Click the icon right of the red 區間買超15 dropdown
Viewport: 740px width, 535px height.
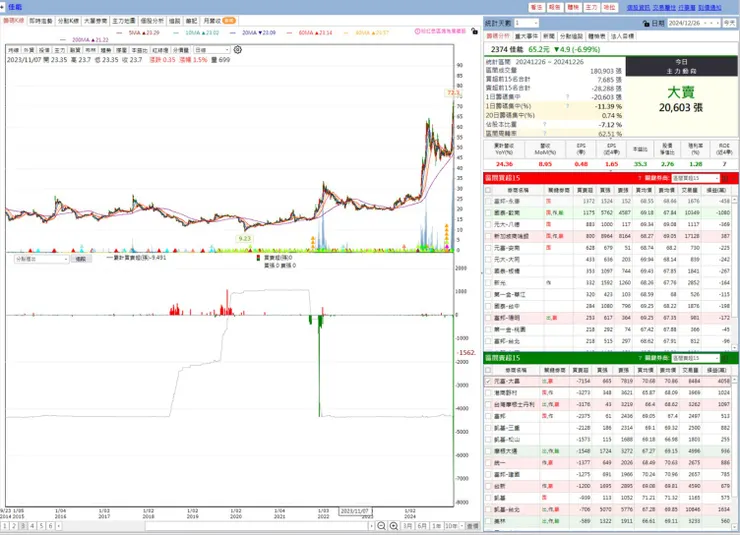click(726, 178)
